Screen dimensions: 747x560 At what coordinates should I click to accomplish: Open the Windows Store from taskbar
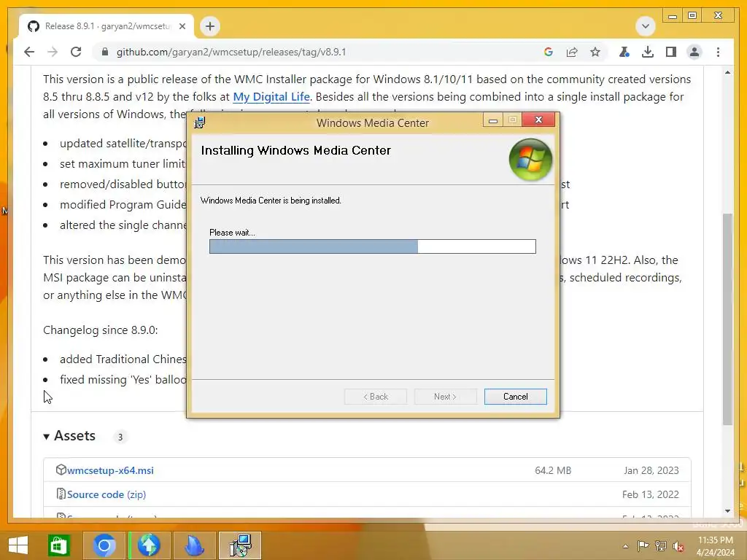[x=58, y=545]
